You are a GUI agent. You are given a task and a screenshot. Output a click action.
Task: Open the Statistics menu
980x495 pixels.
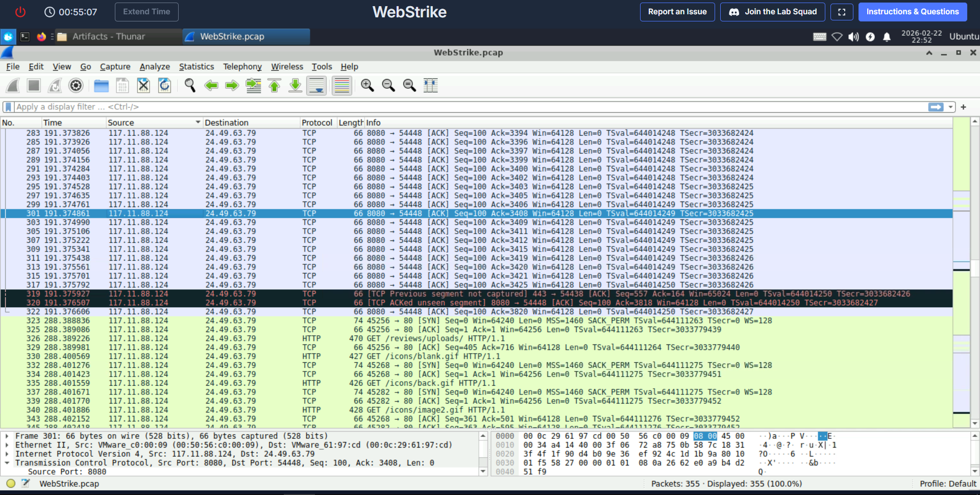coord(197,66)
